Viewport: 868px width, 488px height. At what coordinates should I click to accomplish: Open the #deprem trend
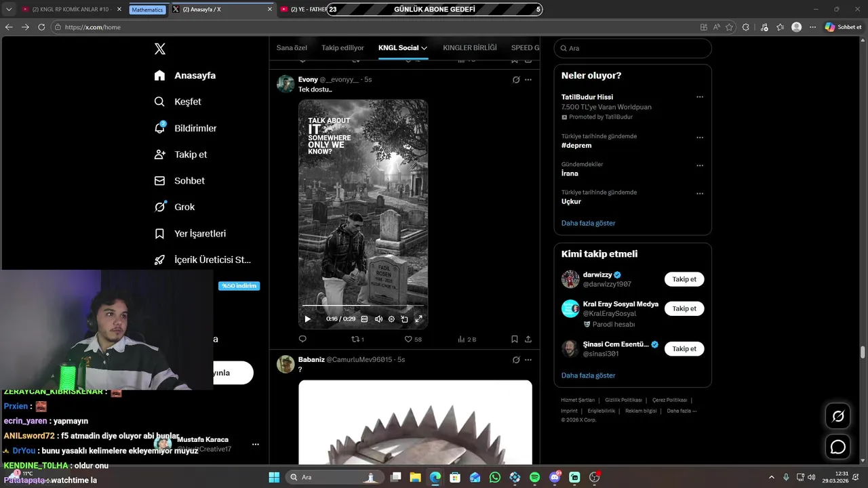(576, 145)
